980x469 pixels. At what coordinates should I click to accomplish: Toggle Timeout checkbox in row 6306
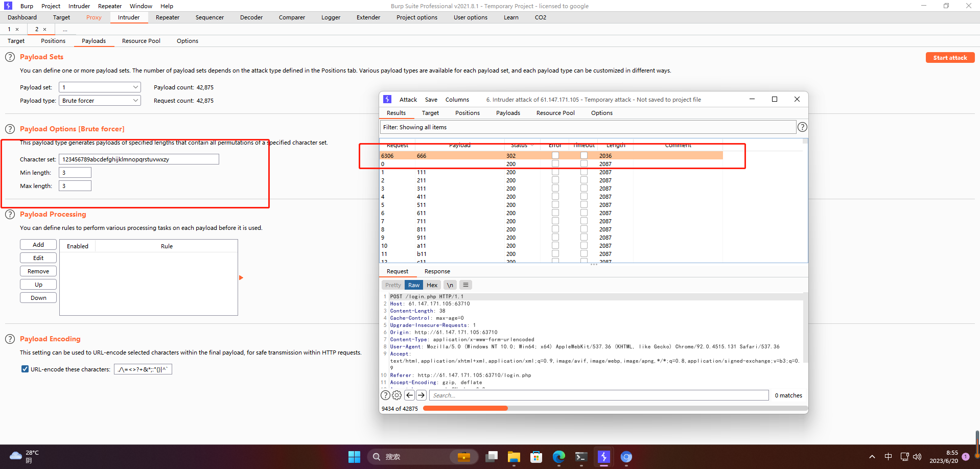coord(584,155)
